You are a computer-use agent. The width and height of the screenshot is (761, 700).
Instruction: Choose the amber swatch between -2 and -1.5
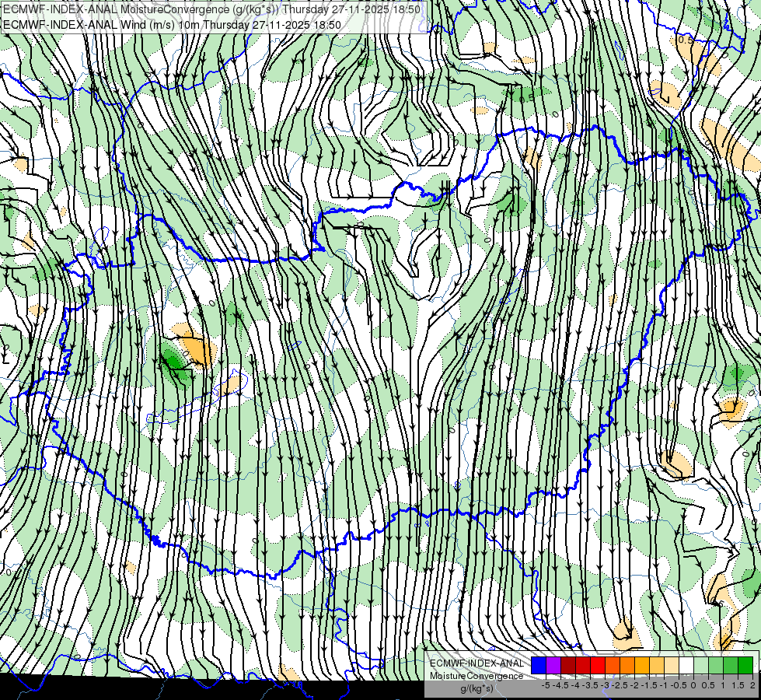(642, 666)
